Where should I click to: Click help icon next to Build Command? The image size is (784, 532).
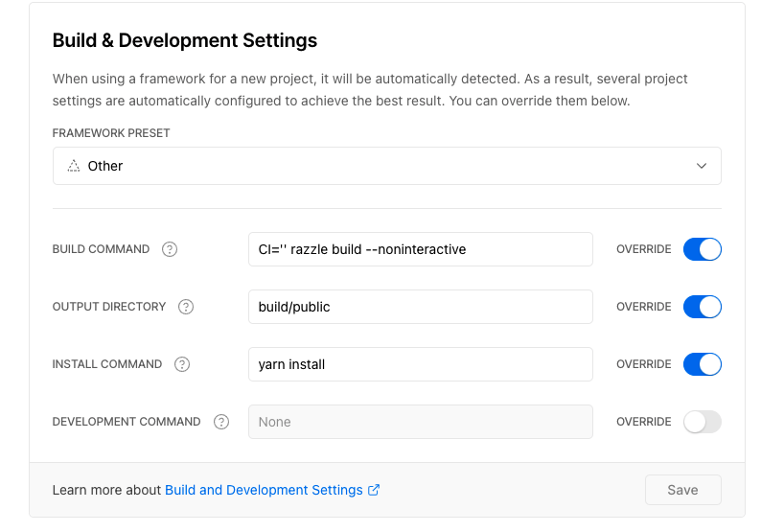pos(170,249)
